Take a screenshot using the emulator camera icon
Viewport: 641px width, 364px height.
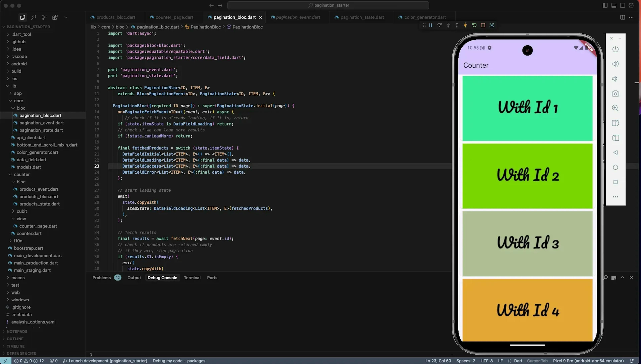coord(615,93)
